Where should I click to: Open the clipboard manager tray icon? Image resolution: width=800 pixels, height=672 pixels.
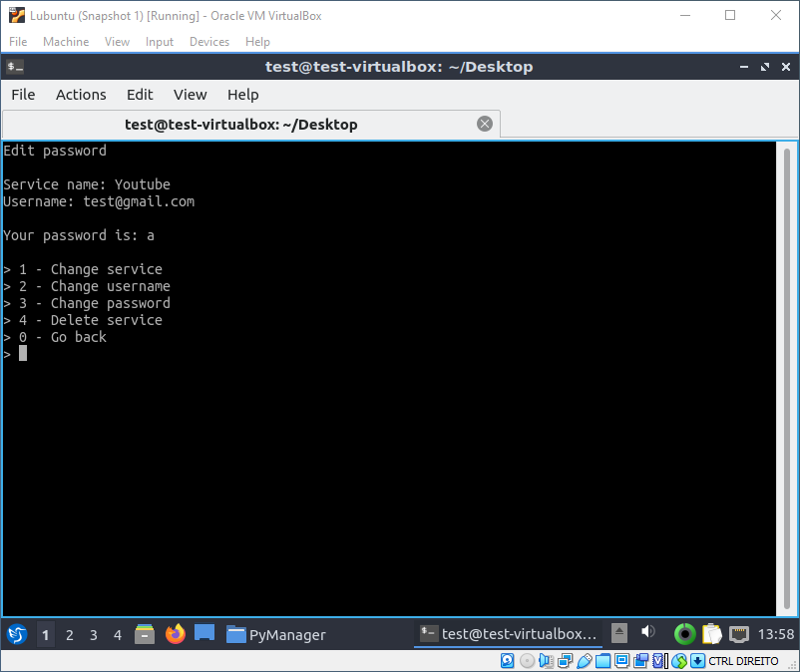pos(712,634)
